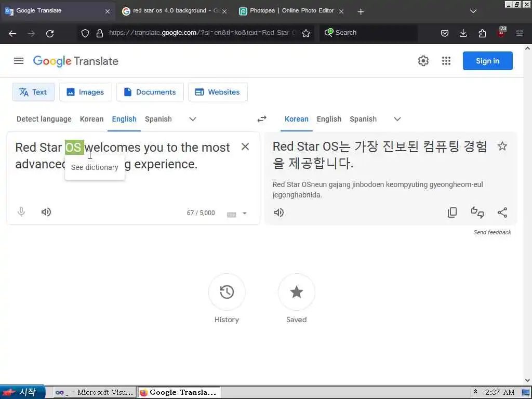Switch to the Images translation tab

click(86, 92)
